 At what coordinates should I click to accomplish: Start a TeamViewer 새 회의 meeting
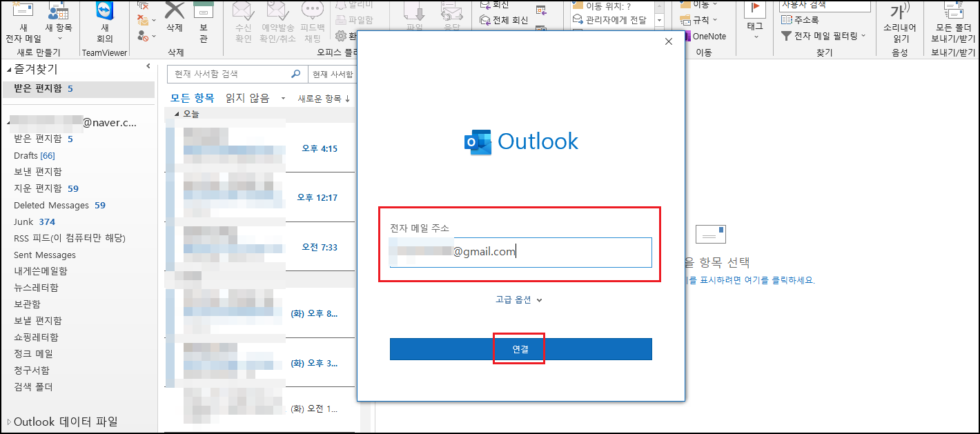(105, 22)
